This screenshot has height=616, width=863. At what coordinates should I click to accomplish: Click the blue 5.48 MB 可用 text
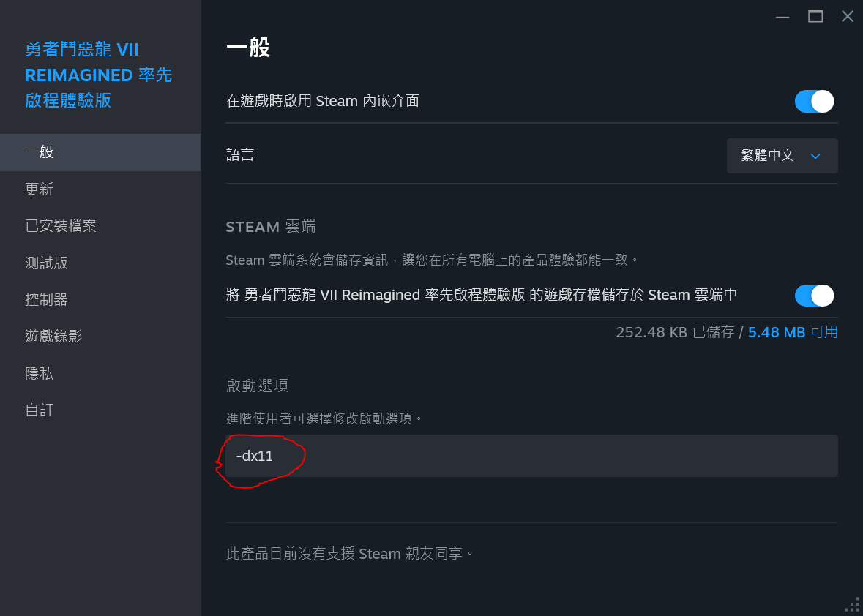click(x=793, y=332)
